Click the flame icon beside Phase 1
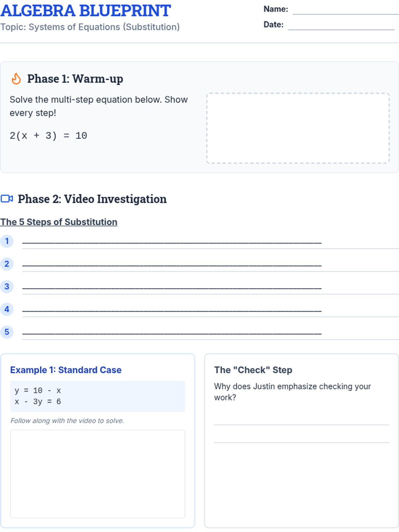Screen dimensions: 399x532 tap(16, 79)
